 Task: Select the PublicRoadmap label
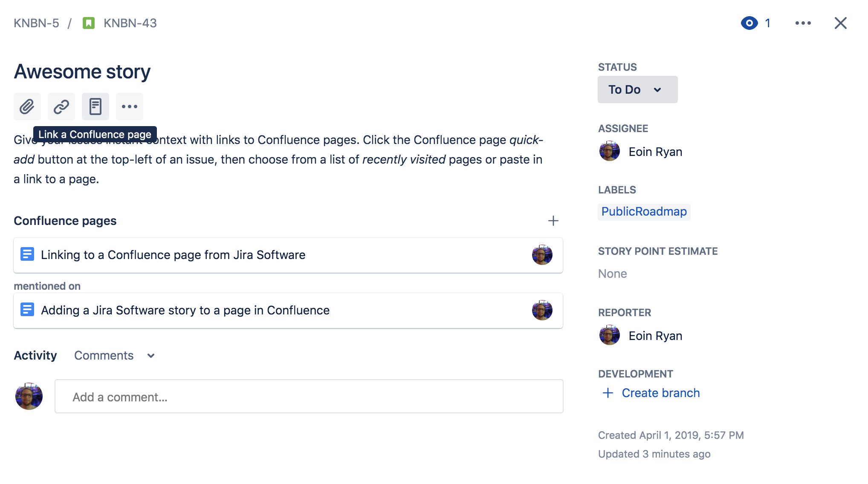point(644,211)
